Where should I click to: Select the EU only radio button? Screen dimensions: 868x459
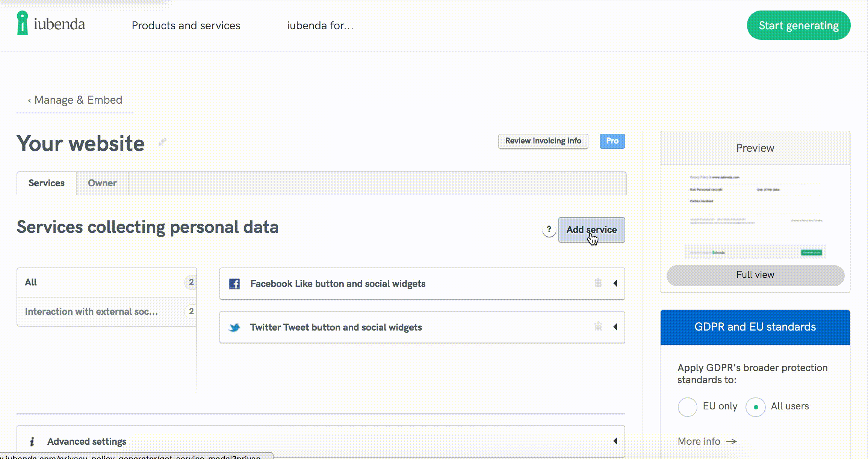tap(687, 407)
